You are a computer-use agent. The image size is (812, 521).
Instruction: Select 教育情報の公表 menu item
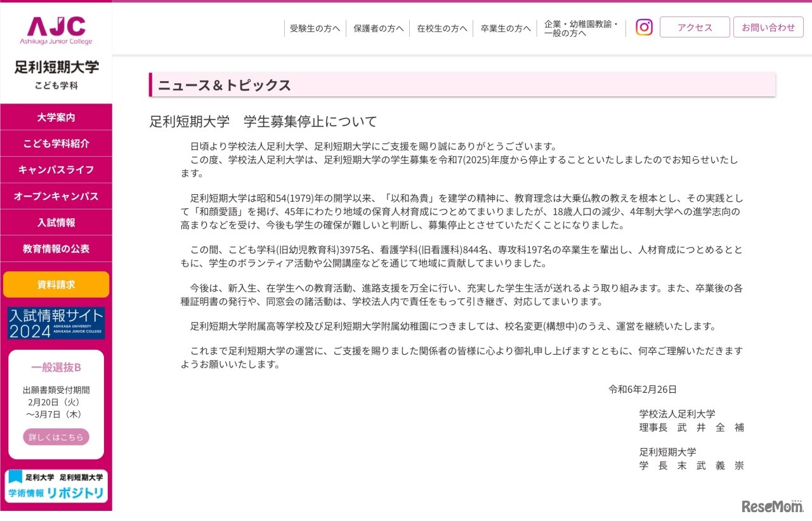[56, 248]
